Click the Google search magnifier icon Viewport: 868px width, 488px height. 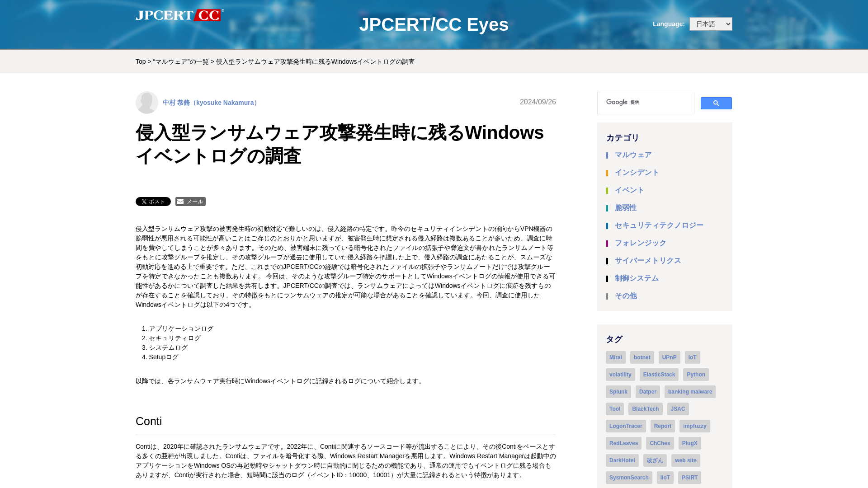(716, 103)
